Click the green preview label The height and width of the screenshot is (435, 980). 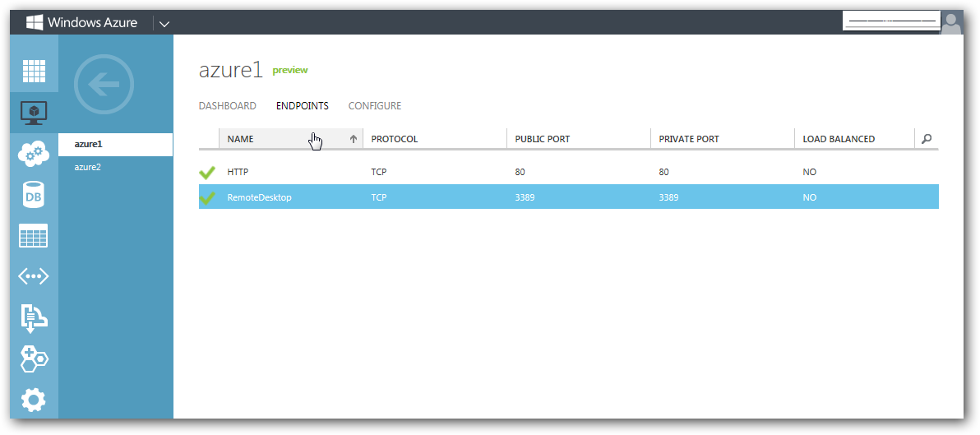pyautogui.click(x=290, y=71)
